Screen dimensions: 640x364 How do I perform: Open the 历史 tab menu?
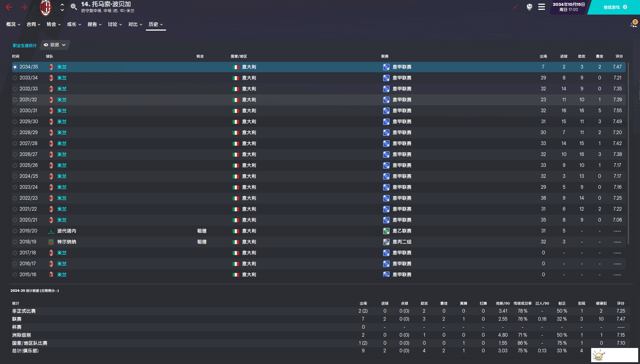[x=156, y=24]
